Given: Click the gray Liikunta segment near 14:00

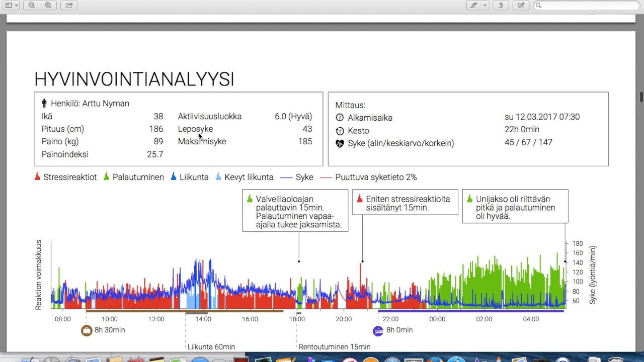Looking at the screenshot, I should [x=196, y=314].
